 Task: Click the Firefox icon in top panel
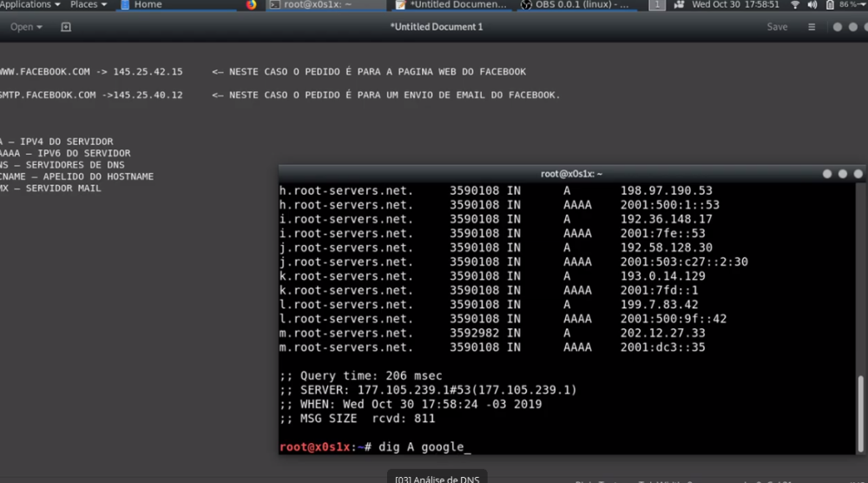click(252, 5)
